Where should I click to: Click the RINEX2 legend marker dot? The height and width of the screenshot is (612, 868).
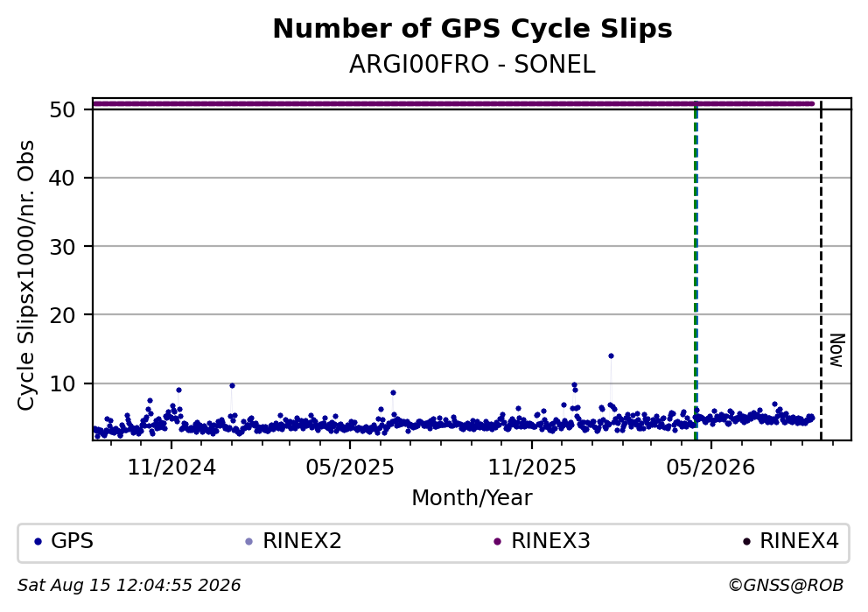pos(248,542)
